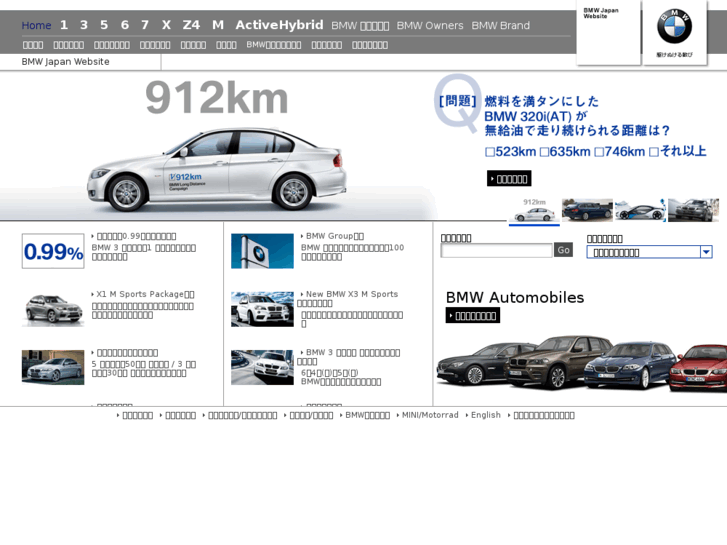Select the white concept car slide thumbnail
Image resolution: width=727 pixels, height=545 pixels.
[640, 210]
